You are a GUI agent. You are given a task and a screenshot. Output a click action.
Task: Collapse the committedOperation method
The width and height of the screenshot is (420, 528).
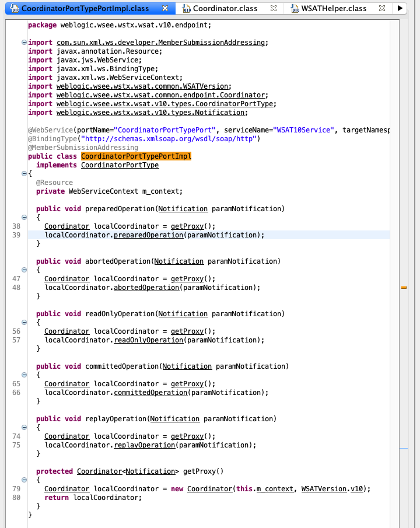click(24, 375)
